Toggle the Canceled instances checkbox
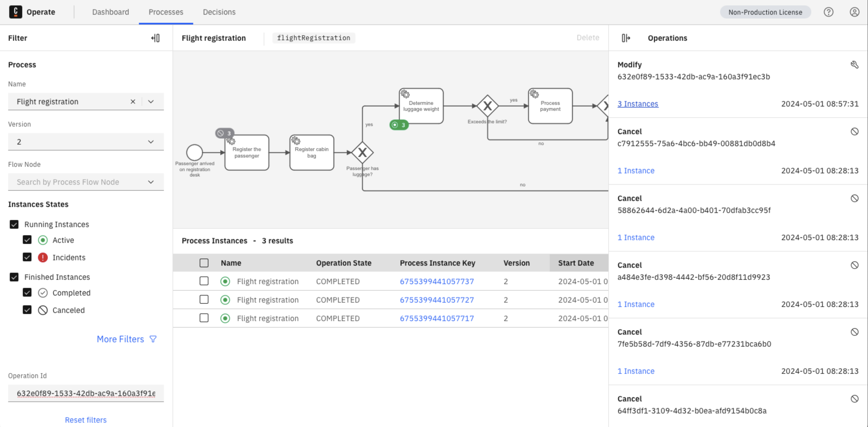Image resolution: width=868 pixels, height=427 pixels. (27, 310)
